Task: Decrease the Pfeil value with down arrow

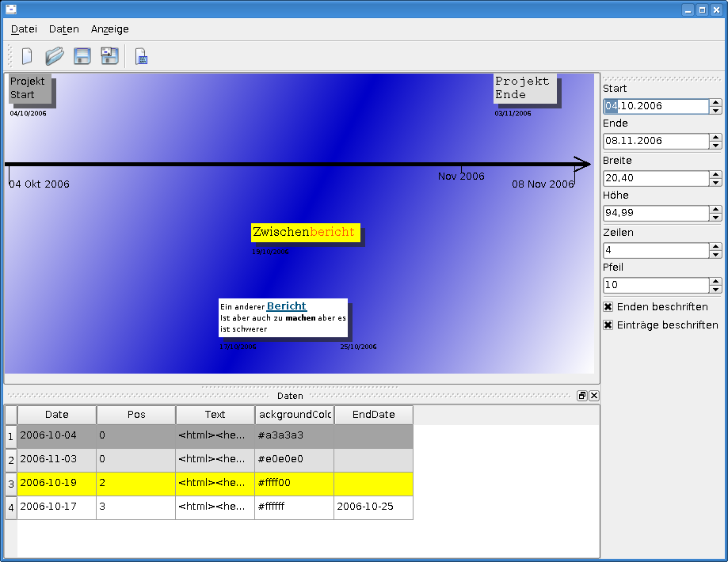Action: coord(715,289)
